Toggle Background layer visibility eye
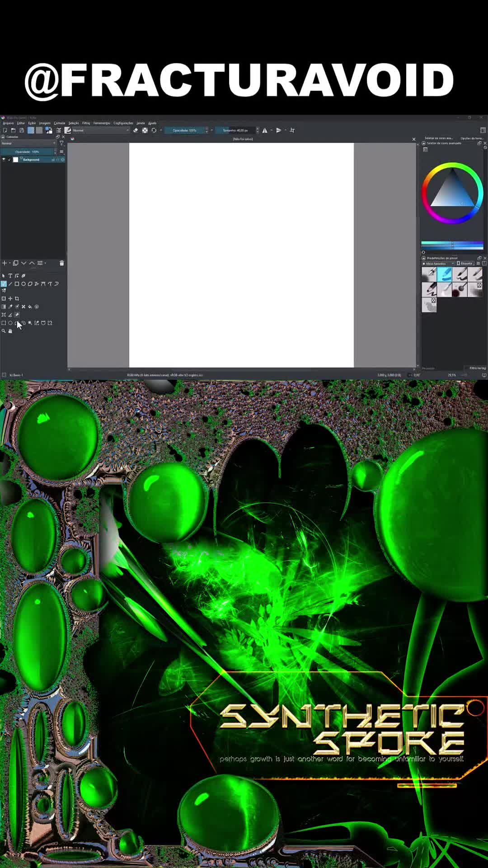 click(x=4, y=160)
